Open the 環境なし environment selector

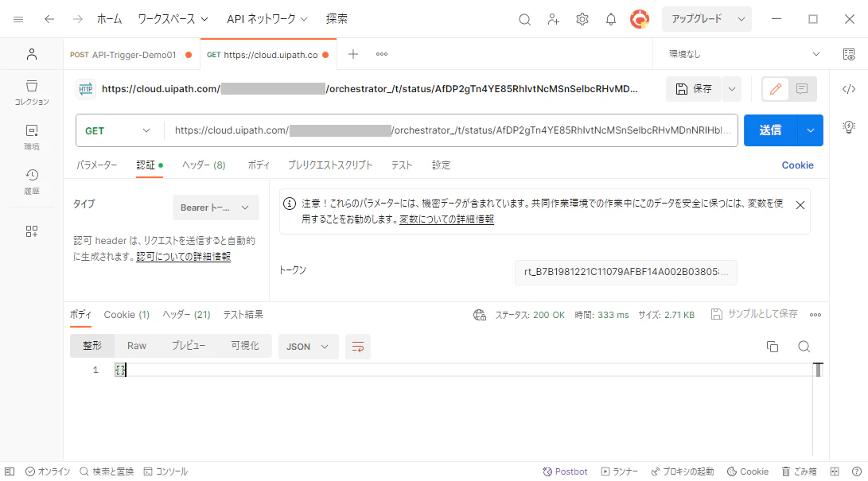pyautogui.click(x=743, y=54)
